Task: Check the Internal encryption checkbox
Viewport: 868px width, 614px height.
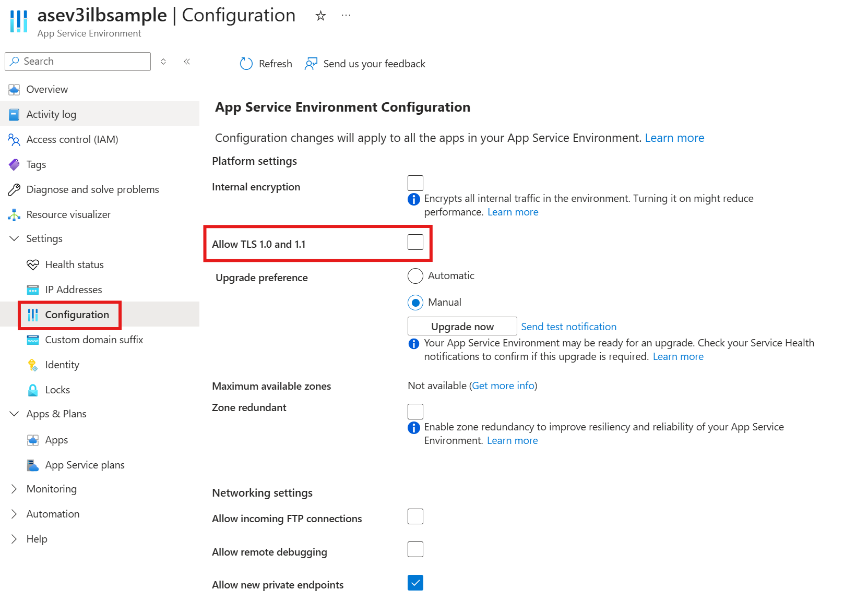Action: pyautogui.click(x=415, y=183)
